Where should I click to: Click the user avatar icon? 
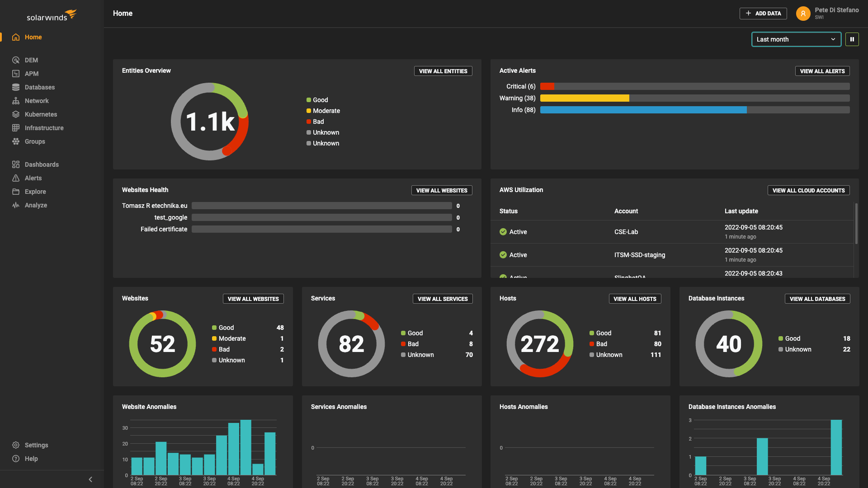pos(803,14)
